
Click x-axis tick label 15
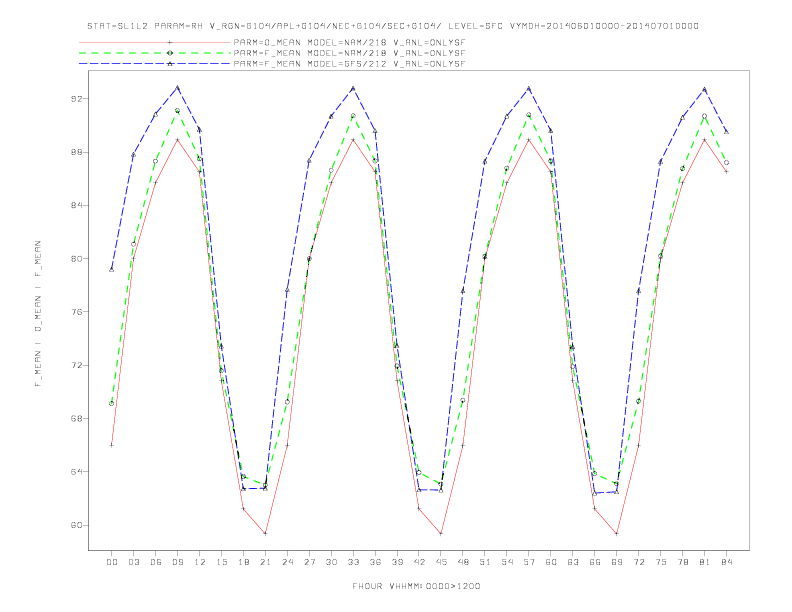pos(221,562)
